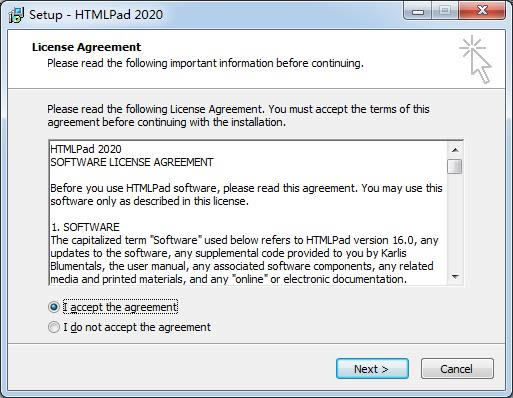
Task: Click the 'SOFTWARE LICENSE AGREEMENT' line
Action: (x=132, y=162)
